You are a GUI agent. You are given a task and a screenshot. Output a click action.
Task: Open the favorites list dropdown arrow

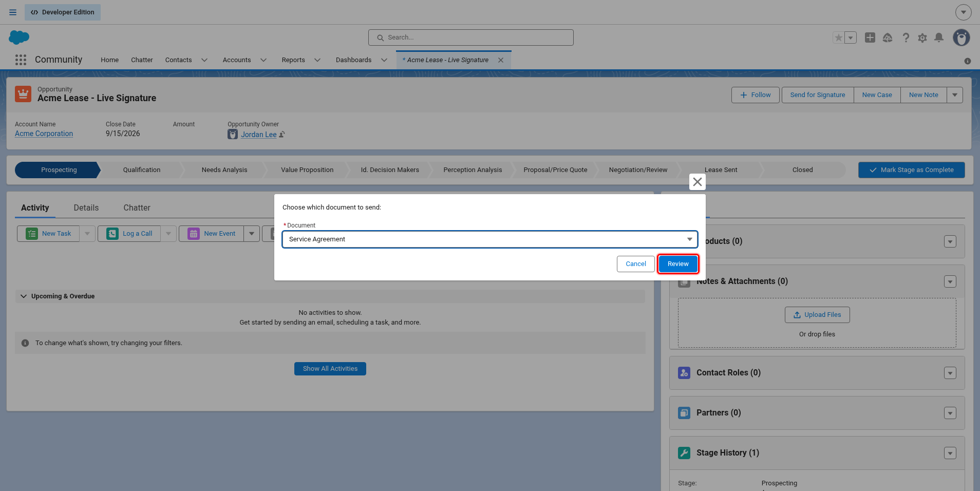851,37
